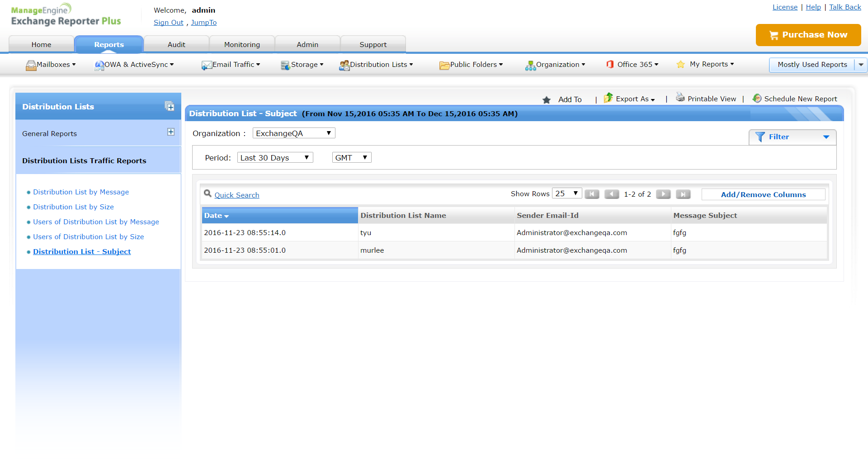Go to last page of results

pos(683,194)
